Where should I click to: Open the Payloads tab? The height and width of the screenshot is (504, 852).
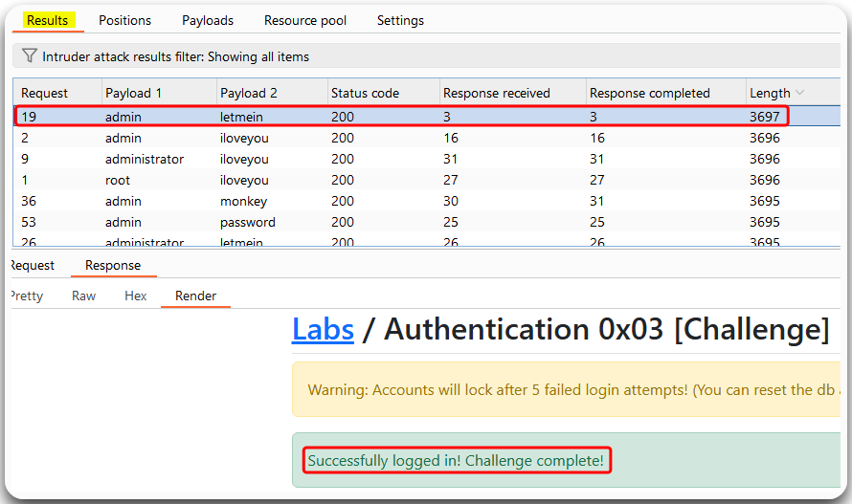[208, 20]
